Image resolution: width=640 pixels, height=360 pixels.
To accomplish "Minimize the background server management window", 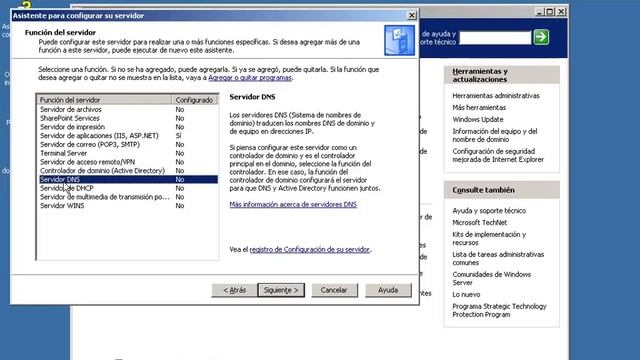I will (x=539, y=12).
